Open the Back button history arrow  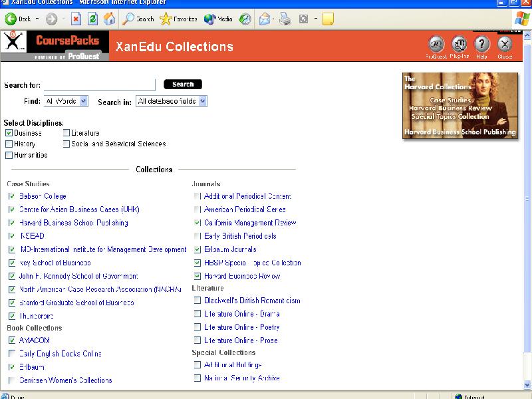[x=37, y=19]
